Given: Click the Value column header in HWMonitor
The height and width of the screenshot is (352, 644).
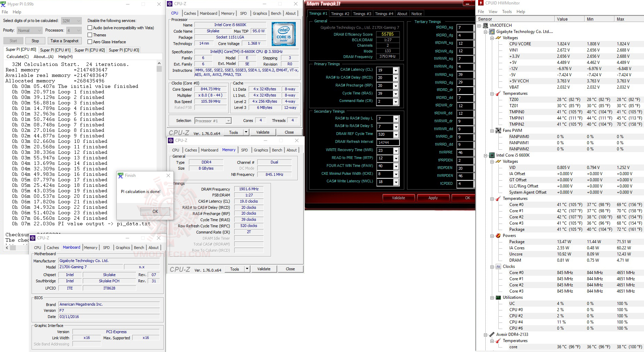Looking at the screenshot, I should coord(569,19).
